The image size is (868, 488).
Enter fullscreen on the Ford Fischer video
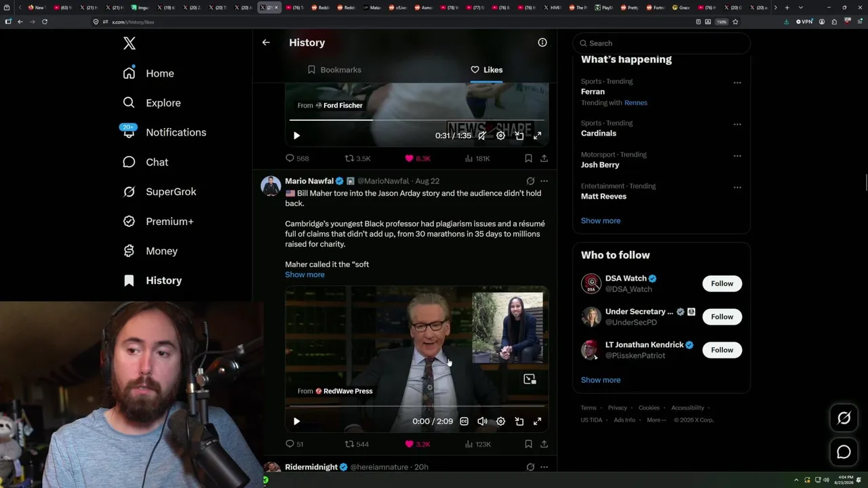[537, 136]
